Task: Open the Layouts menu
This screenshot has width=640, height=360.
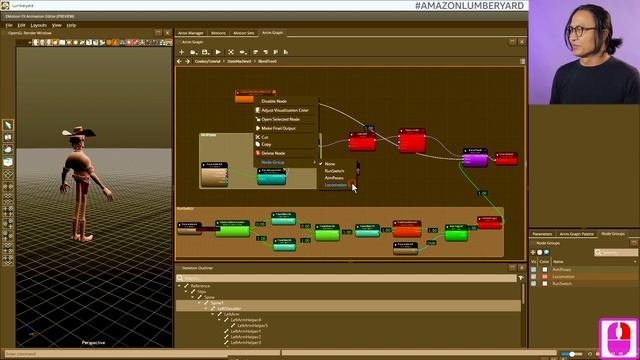Action: coord(38,25)
